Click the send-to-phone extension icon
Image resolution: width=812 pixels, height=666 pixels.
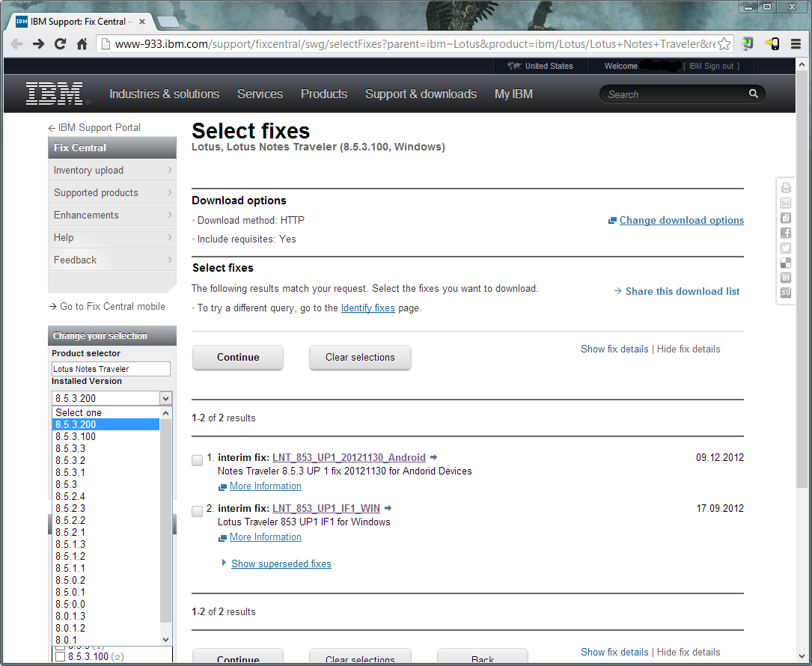click(x=772, y=44)
